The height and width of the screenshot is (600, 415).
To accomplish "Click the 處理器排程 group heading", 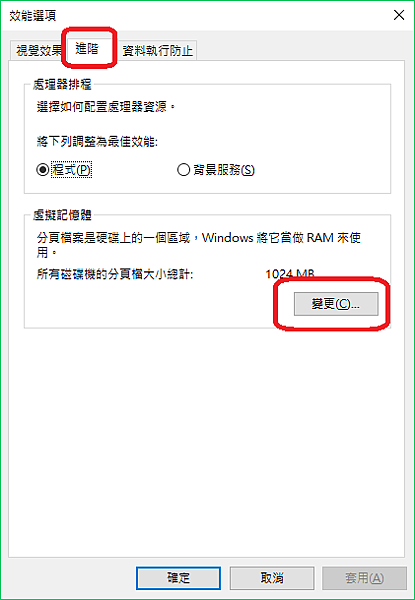I will point(62,84).
